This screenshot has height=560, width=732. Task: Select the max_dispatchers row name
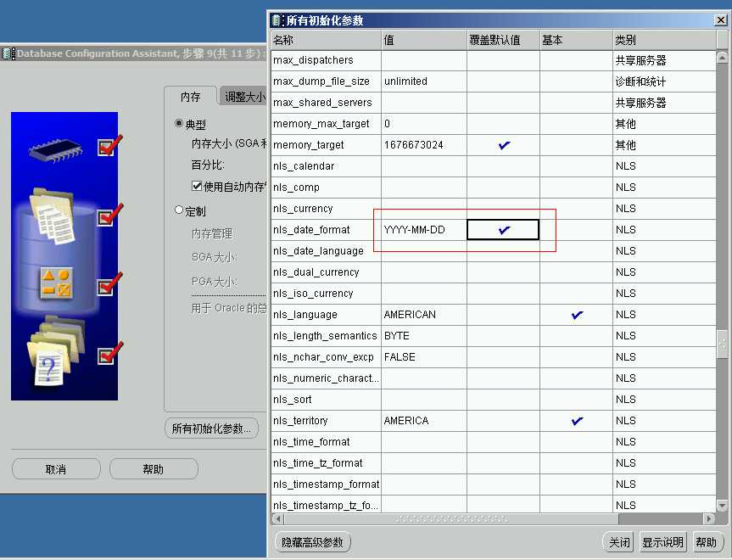pos(326,60)
